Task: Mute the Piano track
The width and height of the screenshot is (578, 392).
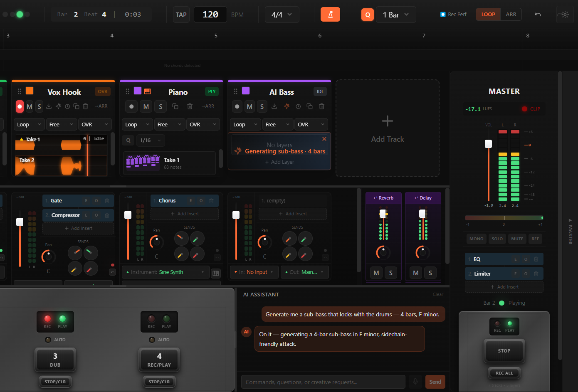Action: point(146,106)
